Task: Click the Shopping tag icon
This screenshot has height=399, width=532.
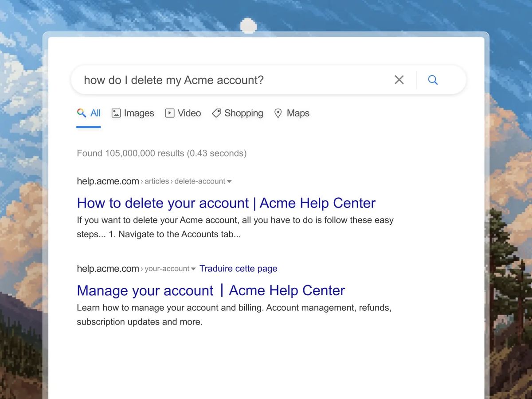Action: [x=216, y=113]
